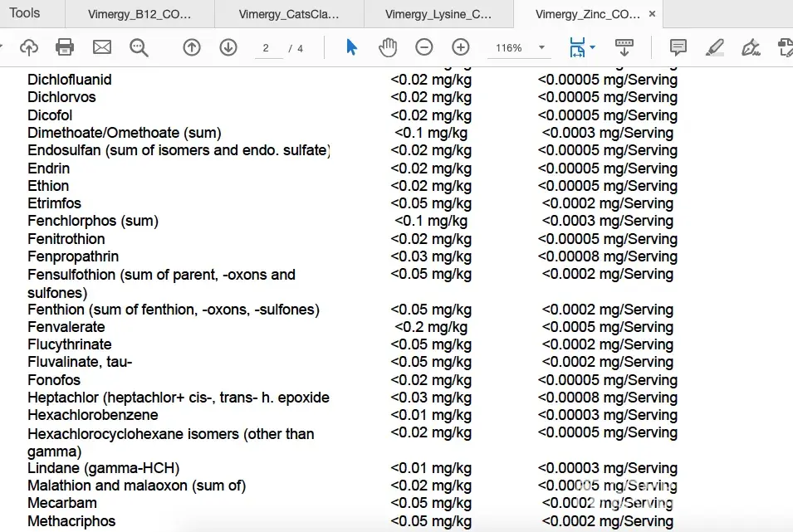The image size is (793, 532).
Task: Add a comment with speech bubble icon
Action: [x=678, y=48]
